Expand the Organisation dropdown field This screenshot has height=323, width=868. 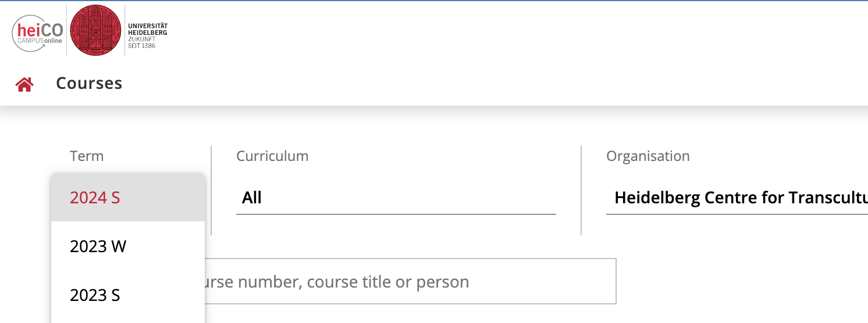pyautogui.click(x=737, y=198)
